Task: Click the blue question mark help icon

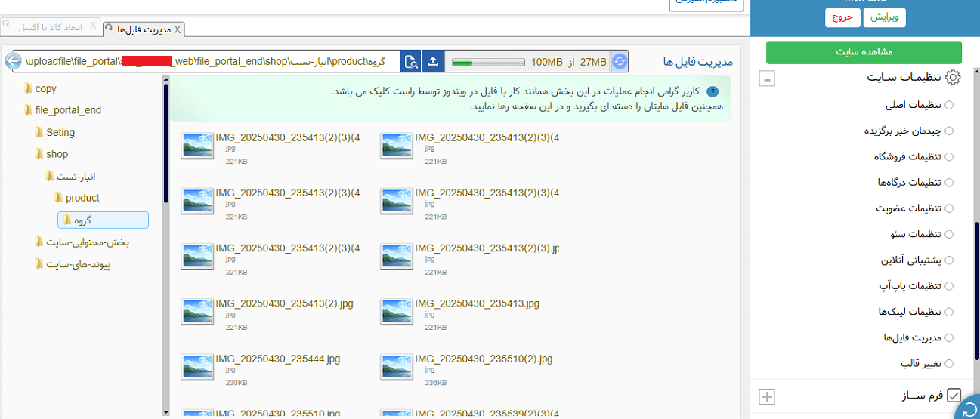Action: tap(712, 91)
